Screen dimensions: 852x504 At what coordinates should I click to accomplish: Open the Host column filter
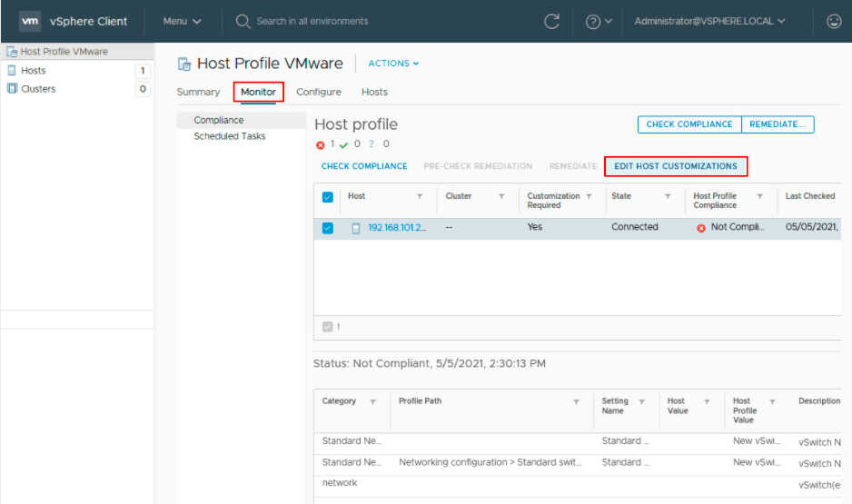tap(420, 196)
